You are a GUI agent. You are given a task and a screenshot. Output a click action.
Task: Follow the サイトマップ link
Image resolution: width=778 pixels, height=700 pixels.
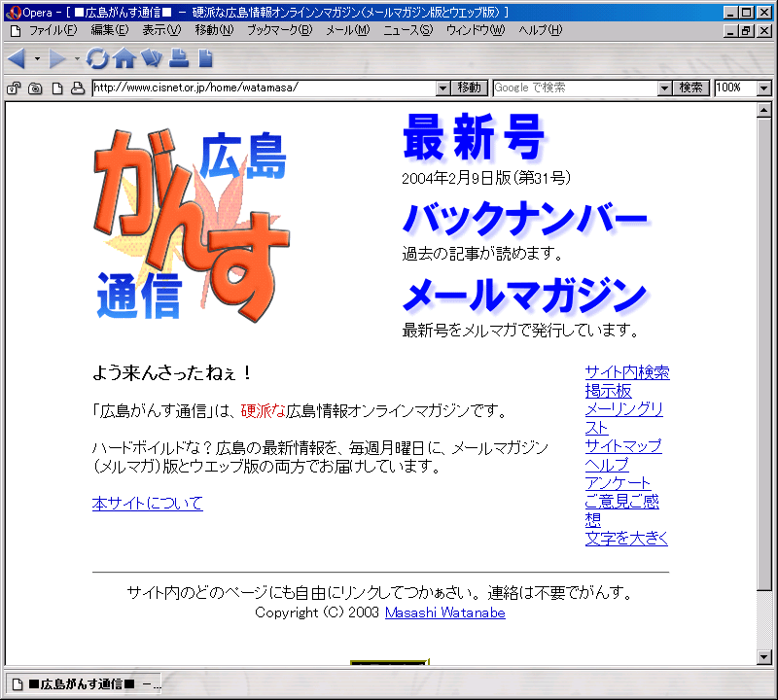click(623, 446)
